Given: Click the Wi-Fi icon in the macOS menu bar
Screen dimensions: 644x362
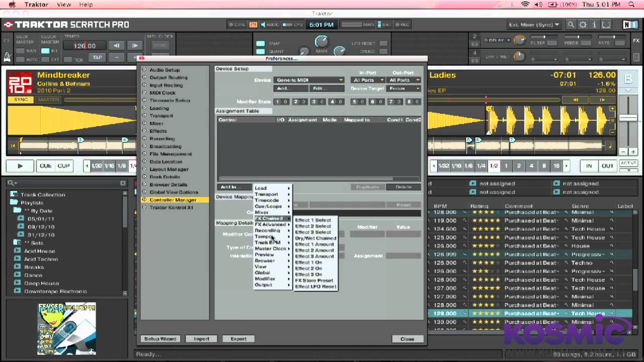Looking at the screenshot, I should 526,5.
